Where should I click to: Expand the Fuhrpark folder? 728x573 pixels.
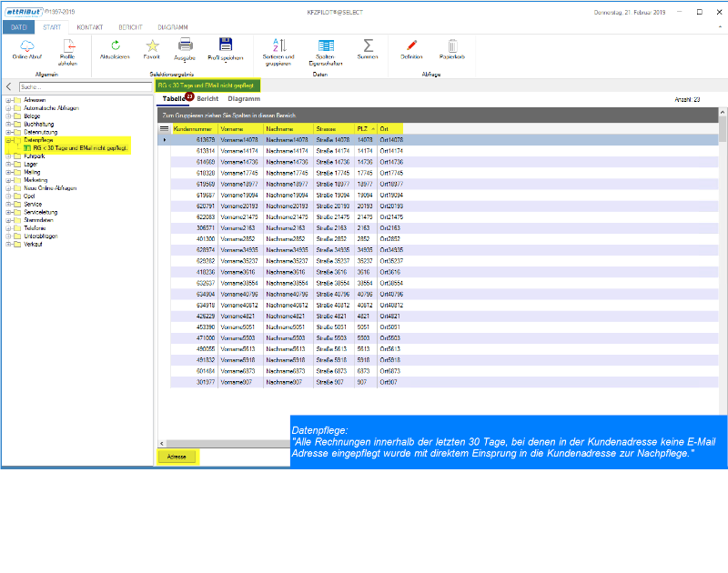8,156
